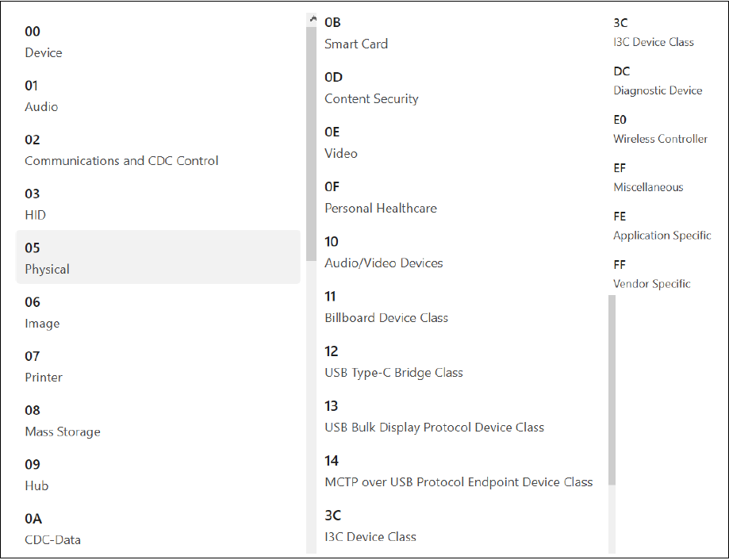Image resolution: width=729 pixels, height=560 pixels.
Task: Pick 02 Communications and CDC Control
Action: [158, 149]
